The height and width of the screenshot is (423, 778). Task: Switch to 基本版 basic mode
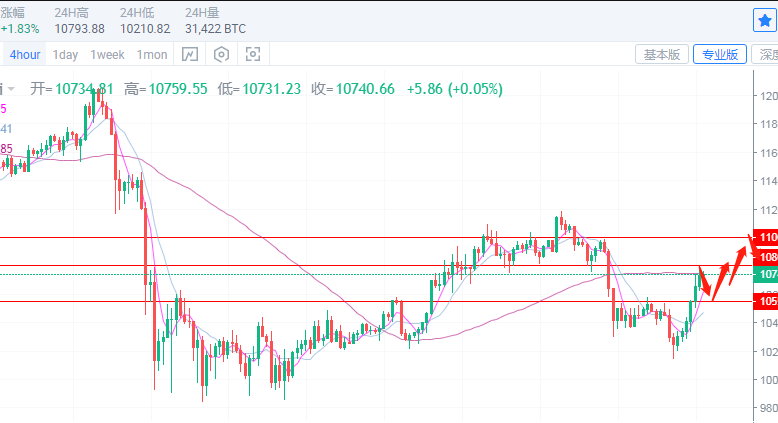click(x=661, y=55)
